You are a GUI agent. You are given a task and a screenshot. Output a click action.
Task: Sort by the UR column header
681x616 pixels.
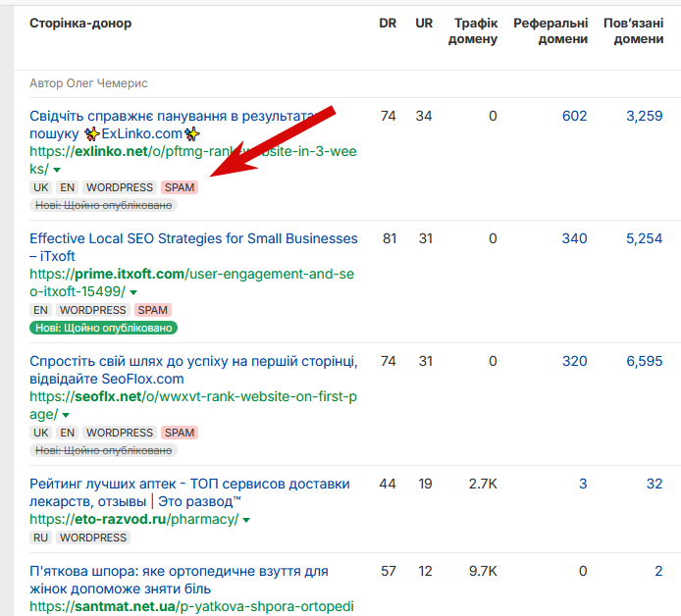pos(424,23)
